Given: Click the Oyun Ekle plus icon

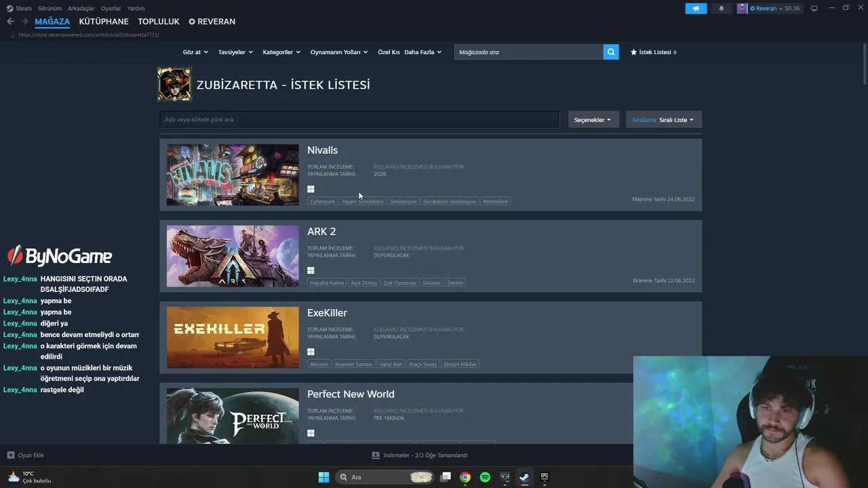Looking at the screenshot, I should 10,455.
